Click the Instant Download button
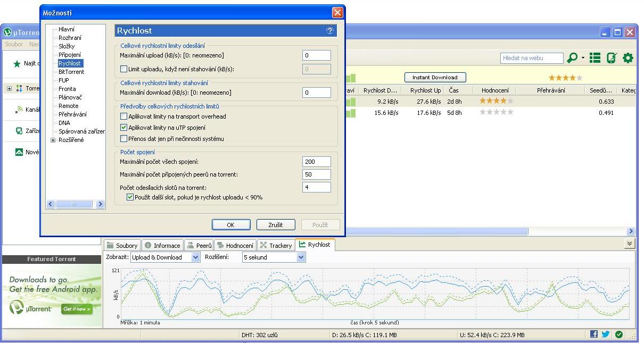644x343 pixels. pyautogui.click(x=435, y=78)
